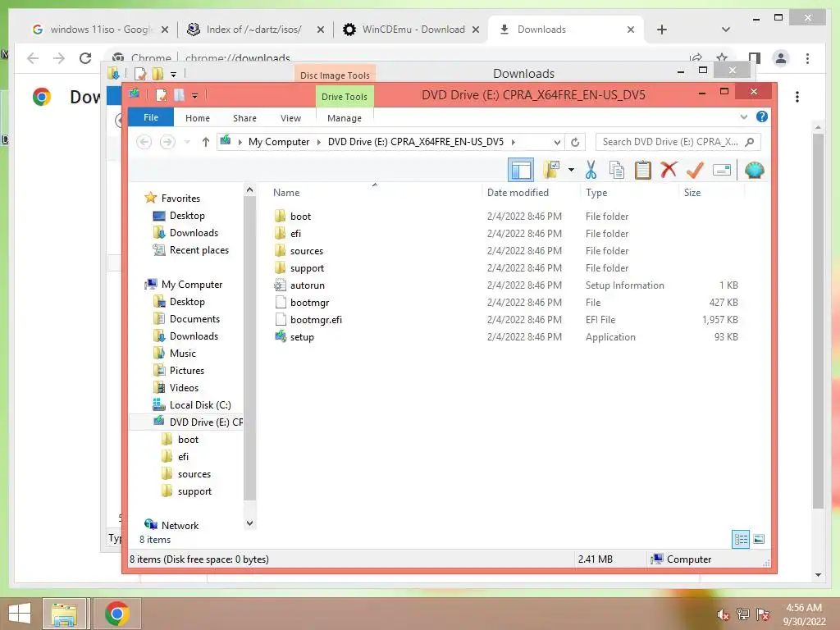Sort by Type column header

pyautogui.click(x=596, y=192)
